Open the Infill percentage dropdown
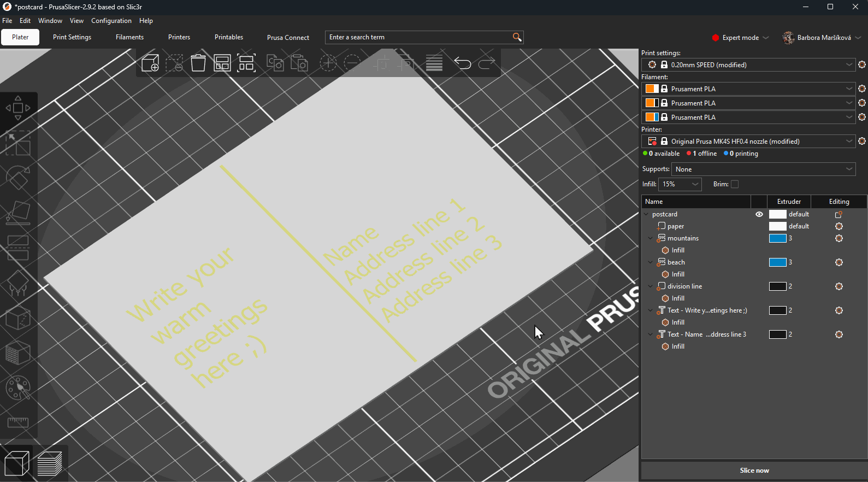Screen dimensions: 868x482 click(680, 184)
